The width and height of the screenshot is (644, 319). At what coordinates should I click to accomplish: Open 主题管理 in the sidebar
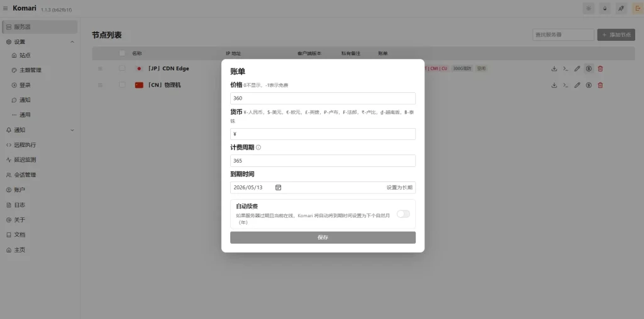30,70
